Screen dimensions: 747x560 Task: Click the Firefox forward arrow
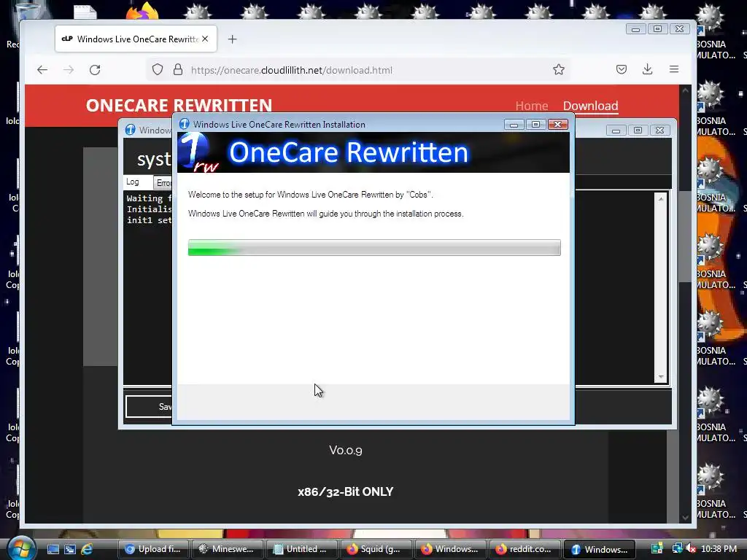pyautogui.click(x=69, y=70)
